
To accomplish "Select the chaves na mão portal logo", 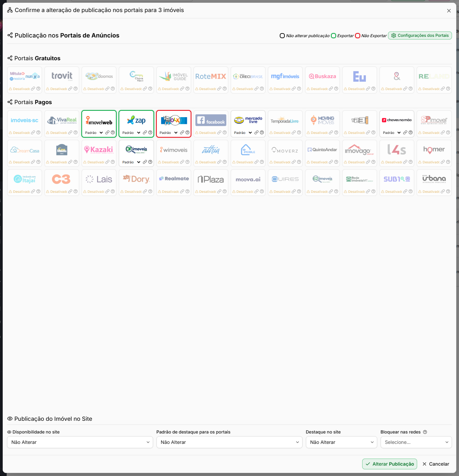I will click(x=397, y=120).
